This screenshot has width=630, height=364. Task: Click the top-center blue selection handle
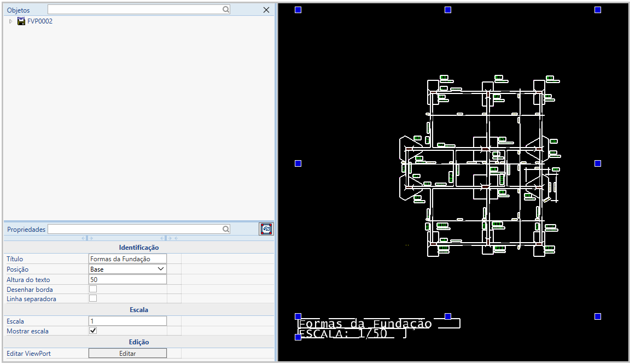coord(447,10)
